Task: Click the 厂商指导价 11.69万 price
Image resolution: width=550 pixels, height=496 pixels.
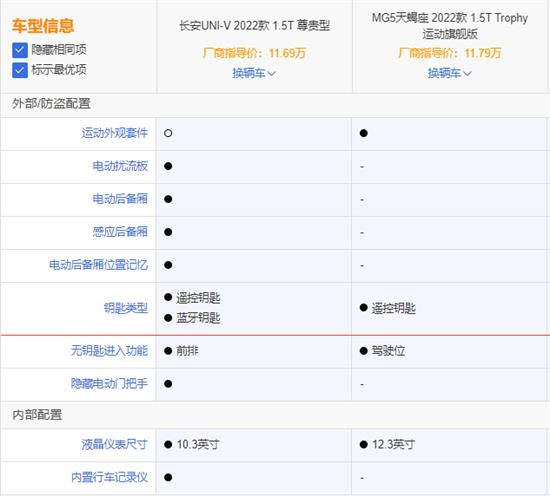Action: click(254, 53)
